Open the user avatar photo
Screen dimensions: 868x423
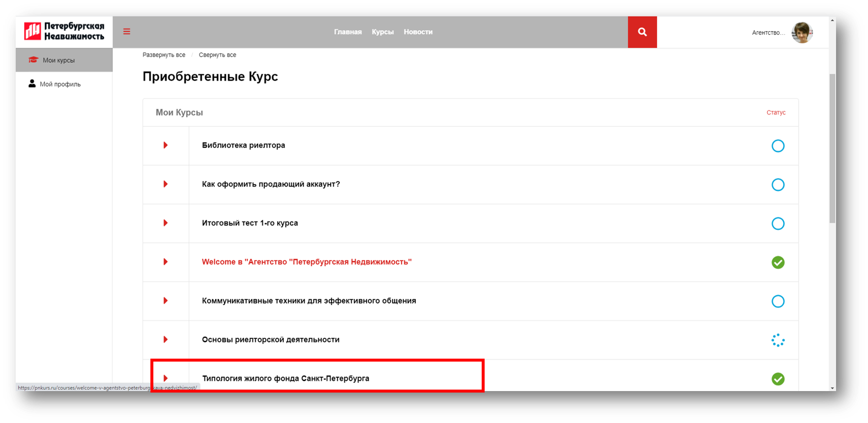[x=802, y=32]
